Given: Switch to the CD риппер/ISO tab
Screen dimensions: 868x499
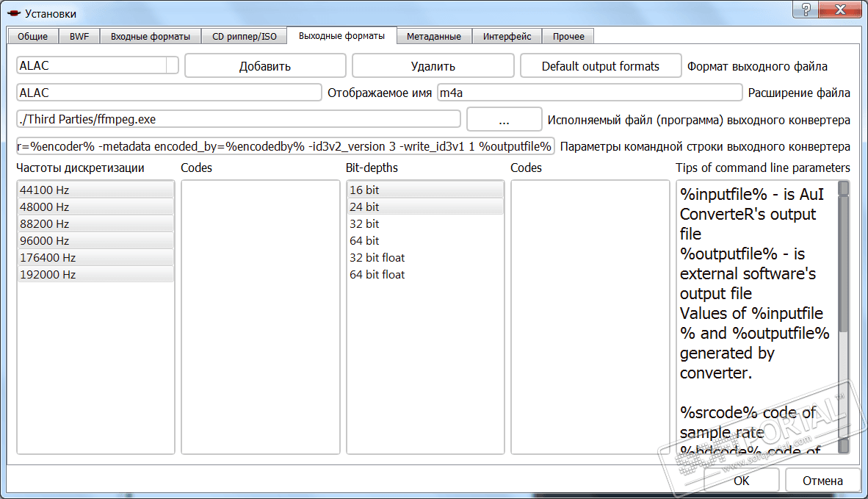Looking at the screenshot, I should click(x=244, y=37).
